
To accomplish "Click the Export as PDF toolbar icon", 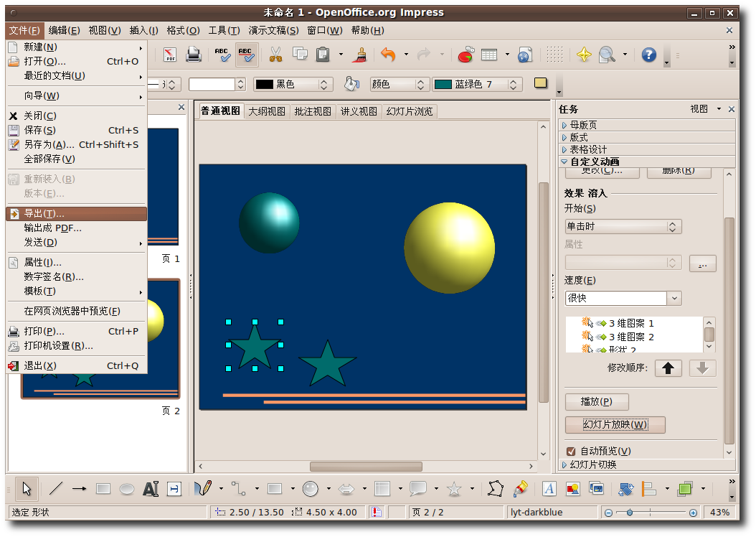I will [170, 55].
